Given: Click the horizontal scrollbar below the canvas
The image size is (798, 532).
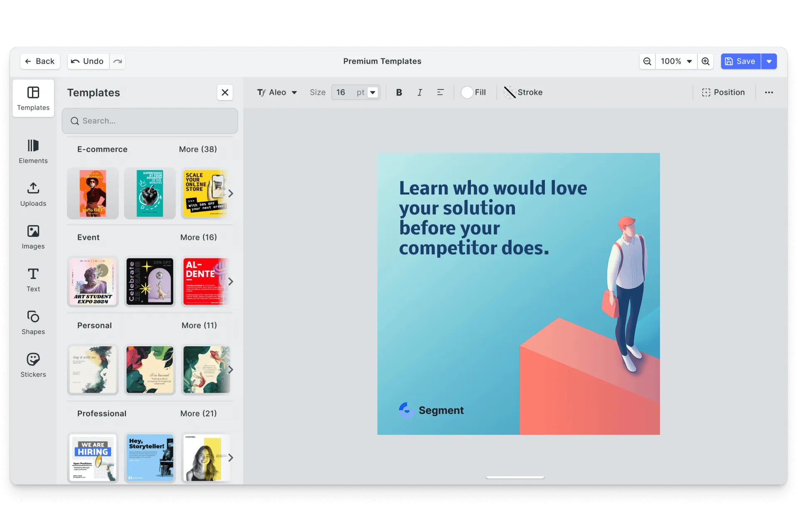Looking at the screenshot, I should (x=515, y=477).
